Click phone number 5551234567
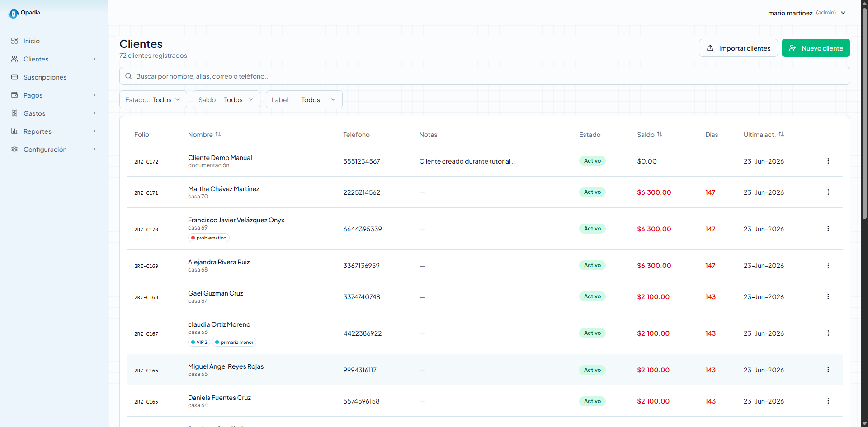 (362, 161)
